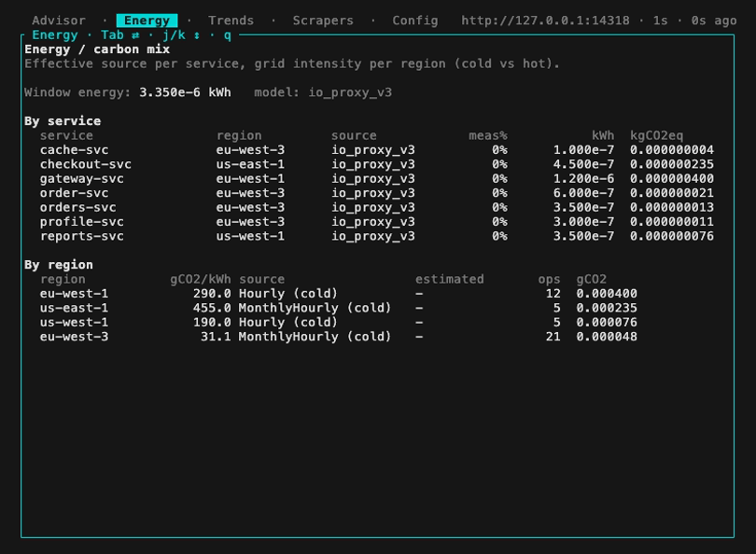
Task: Click the Energy / carbon mix heading
Action: pyautogui.click(x=97, y=49)
